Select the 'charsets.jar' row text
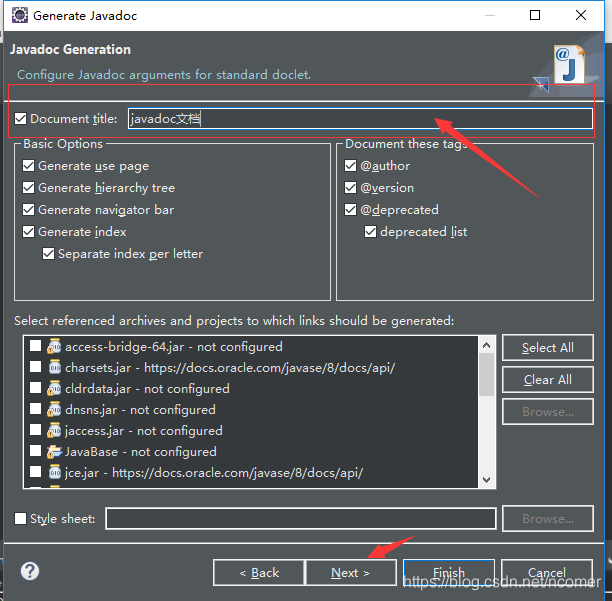 (230, 368)
